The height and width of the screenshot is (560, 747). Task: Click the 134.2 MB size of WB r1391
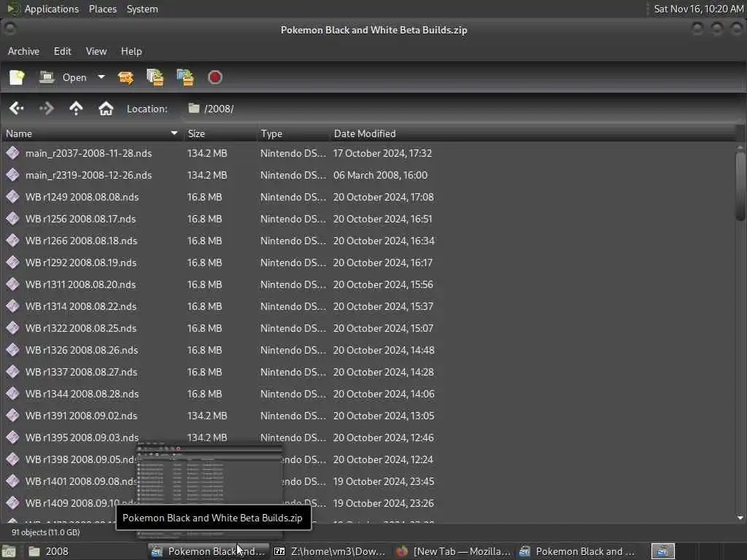[x=207, y=416]
